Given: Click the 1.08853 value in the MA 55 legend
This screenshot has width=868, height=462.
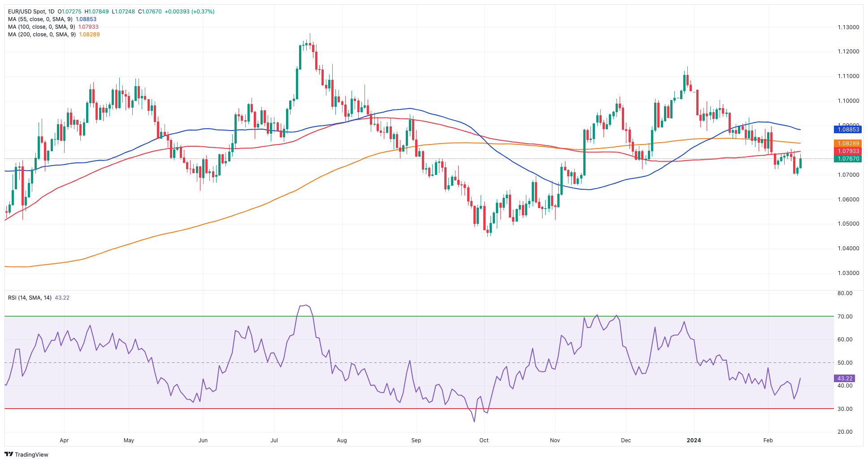Looking at the screenshot, I should coord(86,19).
